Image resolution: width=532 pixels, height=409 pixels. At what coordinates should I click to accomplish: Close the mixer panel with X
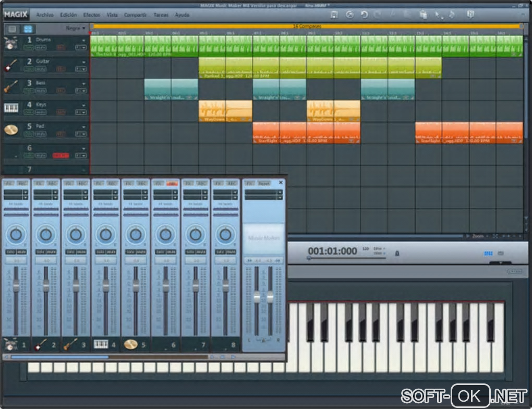click(281, 183)
